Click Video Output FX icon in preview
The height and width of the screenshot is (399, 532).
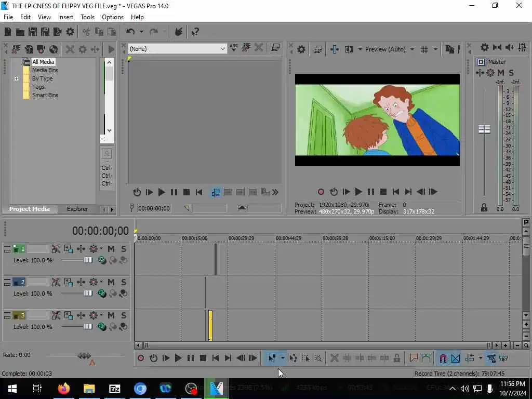[x=335, y=49]
